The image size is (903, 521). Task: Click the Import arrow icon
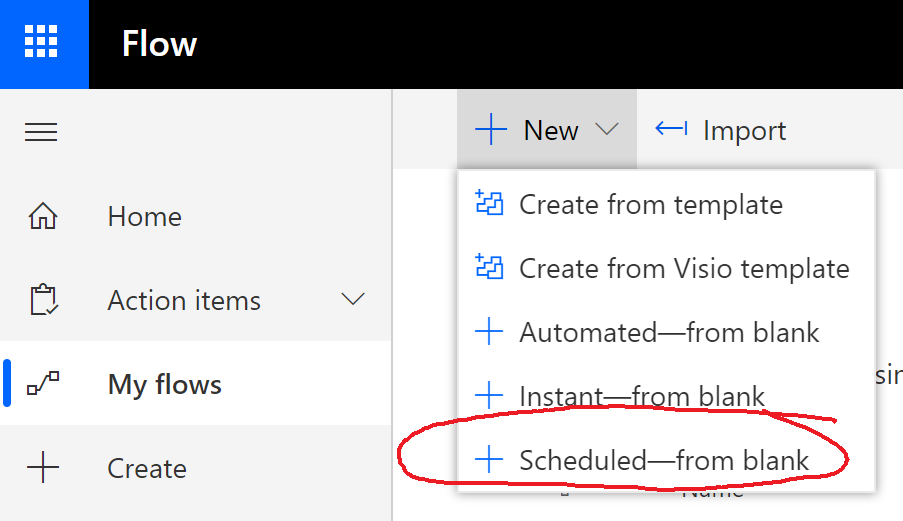[671, 130]
